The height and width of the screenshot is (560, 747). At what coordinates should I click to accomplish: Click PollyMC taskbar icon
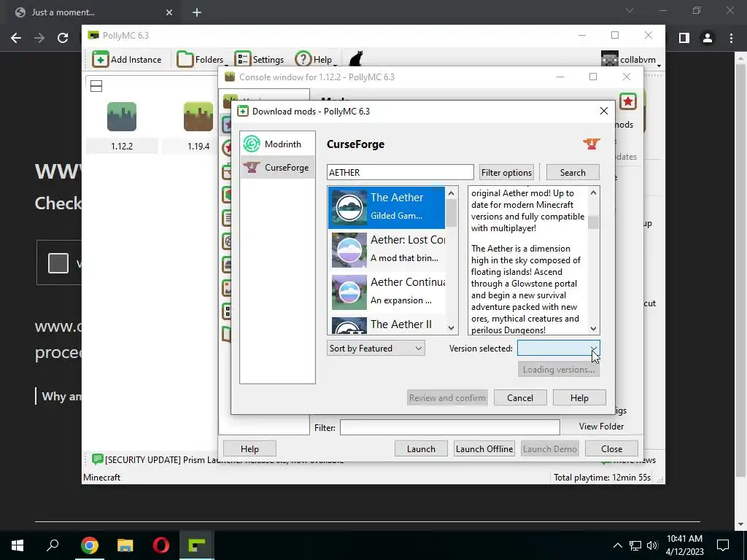[x=197, y=545]
